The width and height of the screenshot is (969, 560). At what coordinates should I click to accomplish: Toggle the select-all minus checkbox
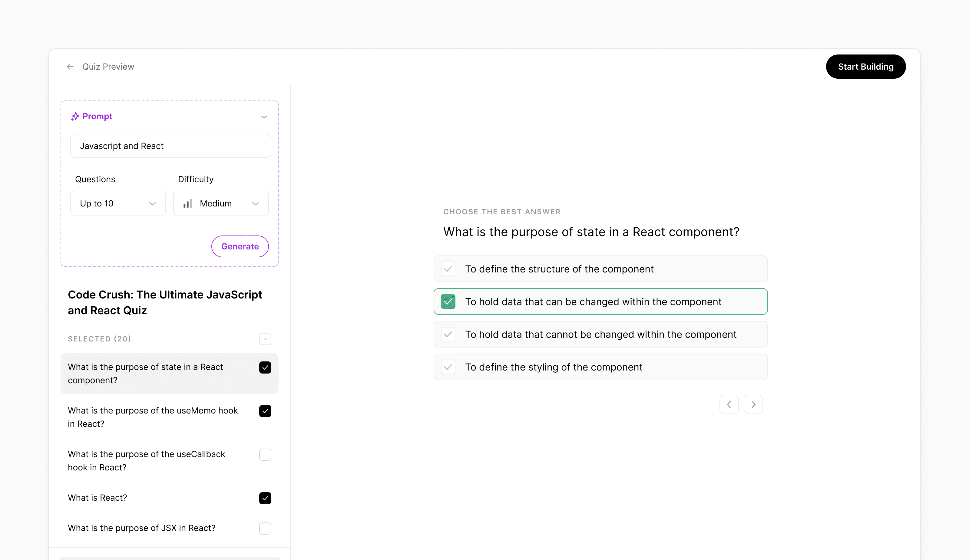coord(265,339)
